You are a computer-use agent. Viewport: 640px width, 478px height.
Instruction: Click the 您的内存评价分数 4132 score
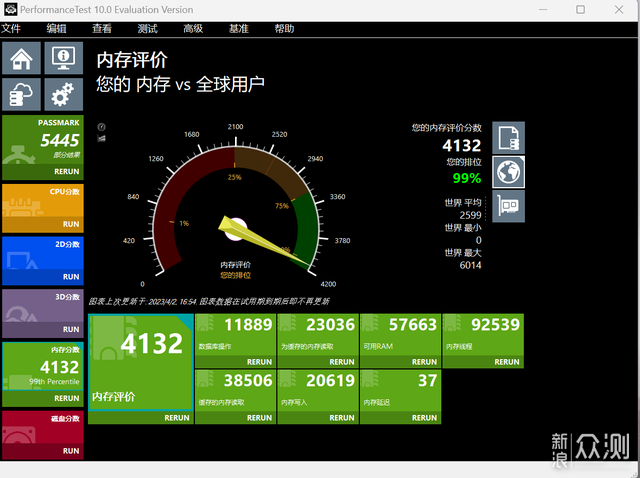point(462,145)
